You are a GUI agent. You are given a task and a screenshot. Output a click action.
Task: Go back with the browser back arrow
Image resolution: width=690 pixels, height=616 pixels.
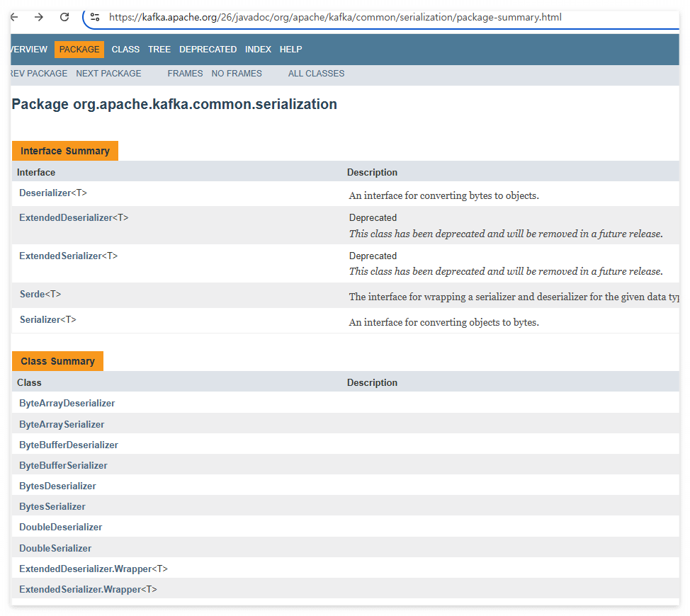point(14,17)
